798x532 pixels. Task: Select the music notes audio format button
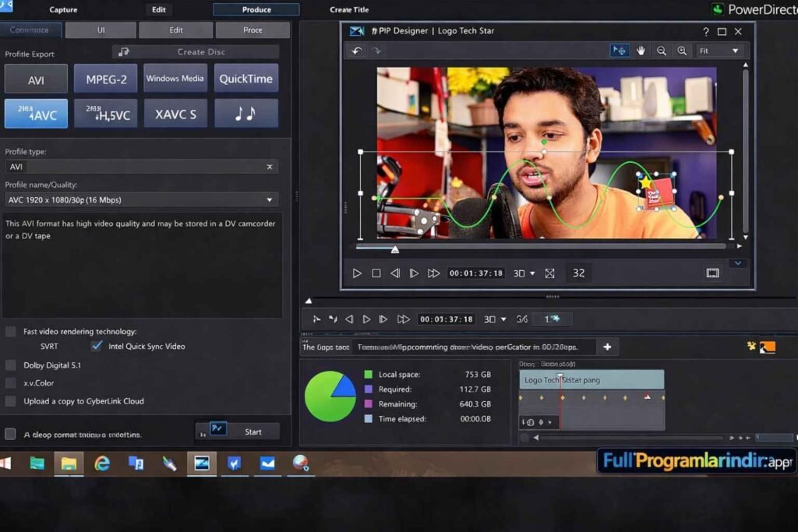coord(245,114)
